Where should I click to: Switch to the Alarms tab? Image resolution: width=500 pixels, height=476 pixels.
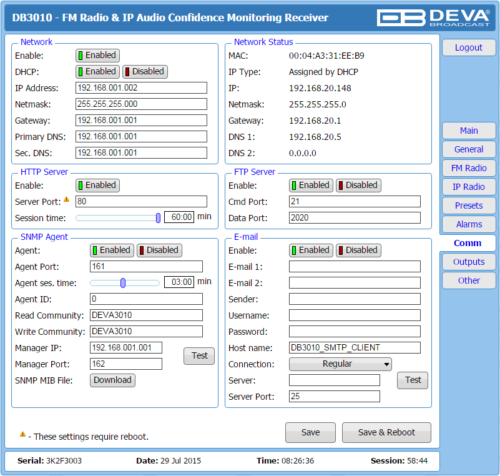click(x=469, y=224)
